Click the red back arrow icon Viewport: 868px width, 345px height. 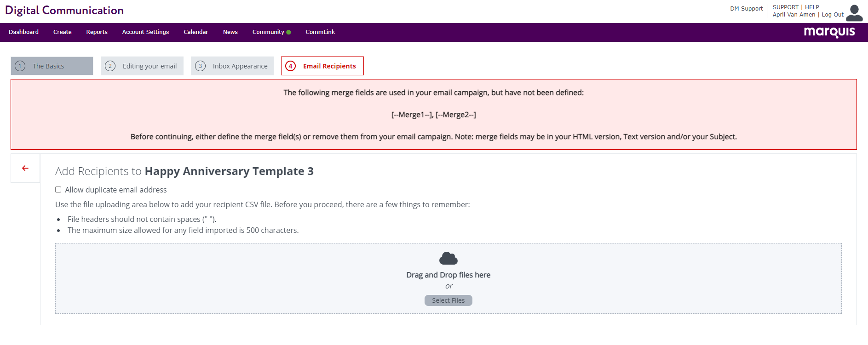[x=25, y=168]
